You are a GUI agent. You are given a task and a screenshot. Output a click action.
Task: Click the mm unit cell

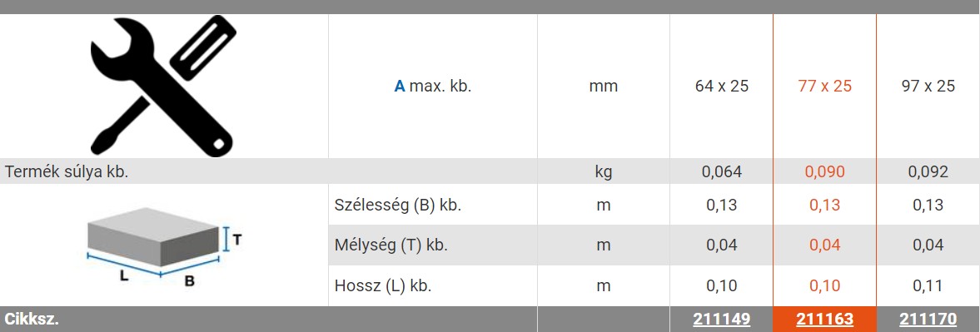[x=603, y=87]
